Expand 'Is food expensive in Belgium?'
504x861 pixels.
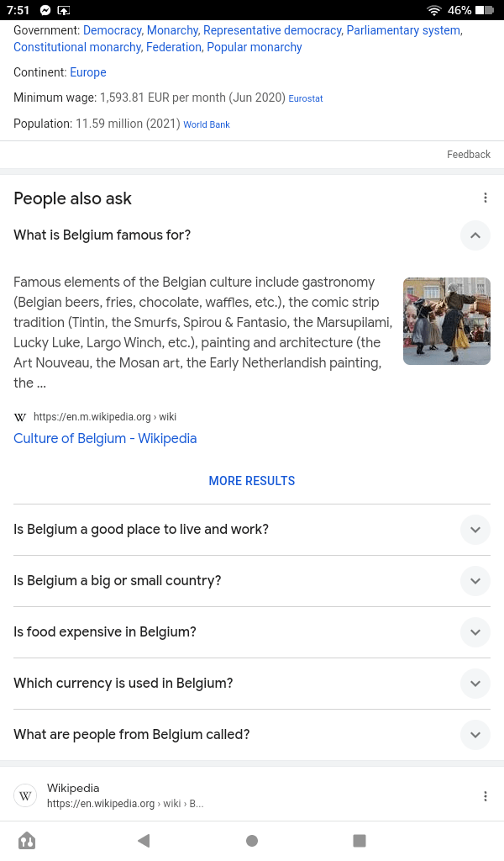coord(475,632)
